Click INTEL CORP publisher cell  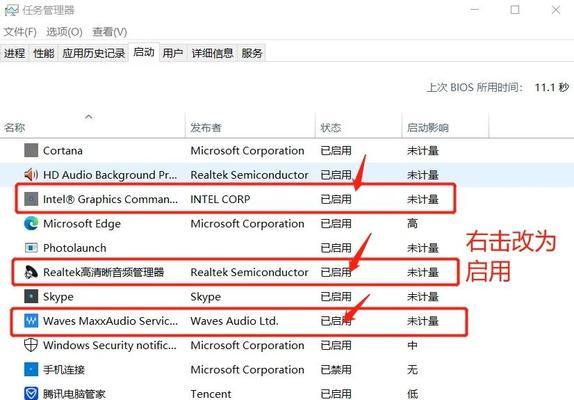click(220, 199)
